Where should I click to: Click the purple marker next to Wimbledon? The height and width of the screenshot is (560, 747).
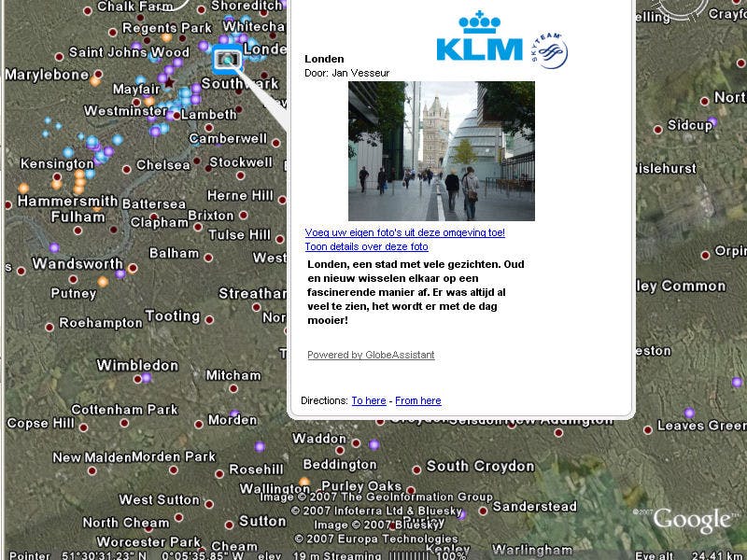[x=147, y=378]
